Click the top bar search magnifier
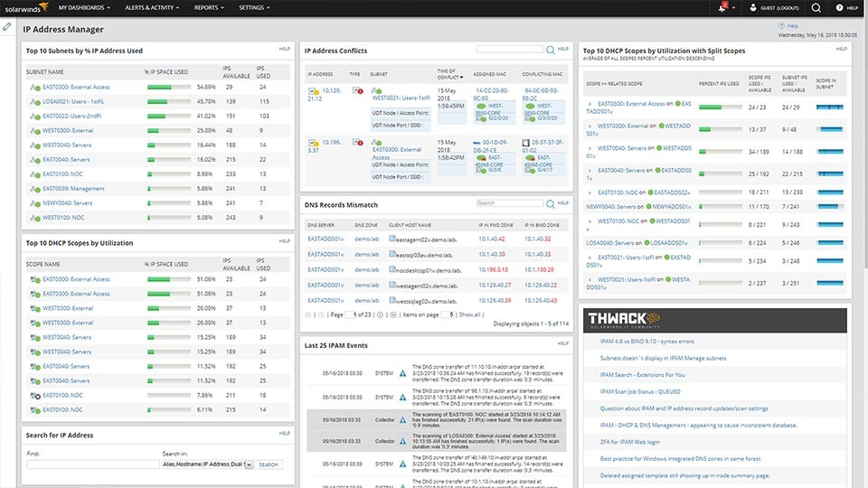 pyautogui.click(x=816, y=8)
